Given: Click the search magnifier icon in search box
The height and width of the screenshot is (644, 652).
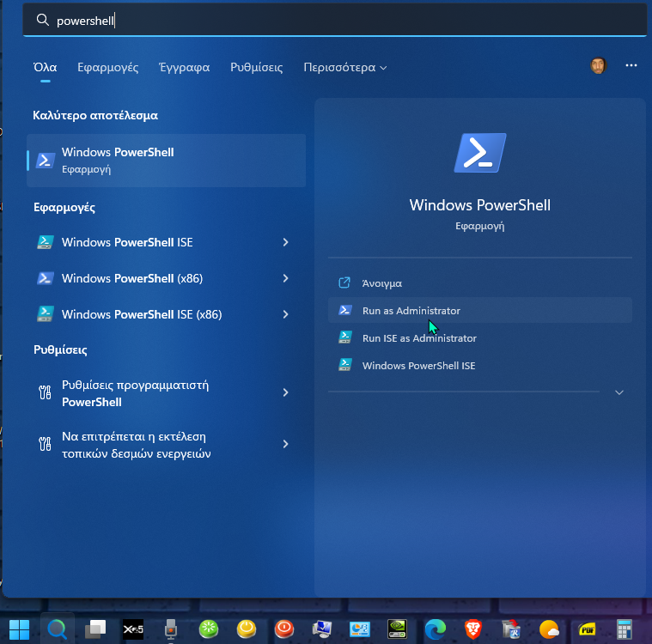Looking at the screenshot, I should pos(42,20).
